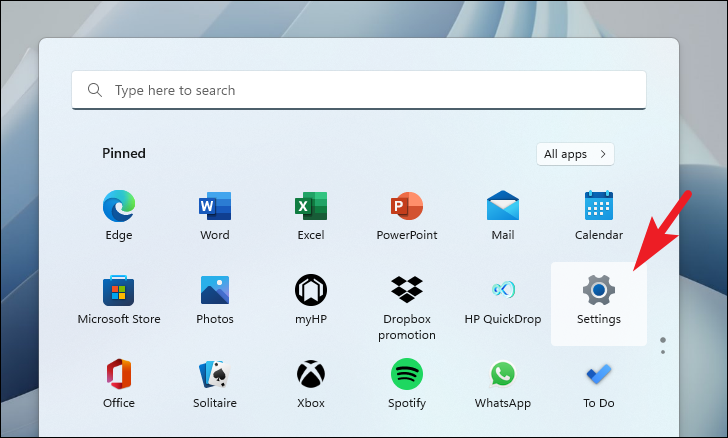The height and width of the screenshot is (438, 728).
Task: Open the Excel app
Action: click(311, 215)
